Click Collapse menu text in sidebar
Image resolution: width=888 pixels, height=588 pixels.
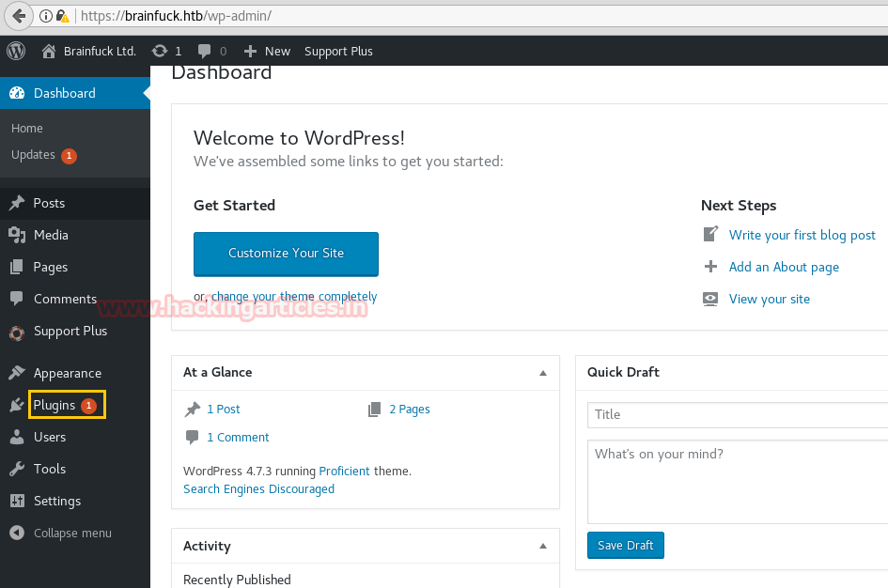coord(72,534)
